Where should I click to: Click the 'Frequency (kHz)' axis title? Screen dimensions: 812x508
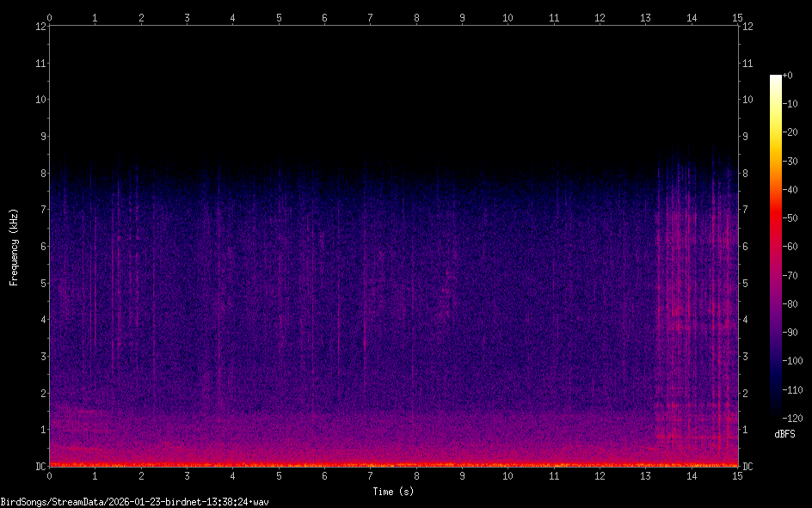click(14, 246)
